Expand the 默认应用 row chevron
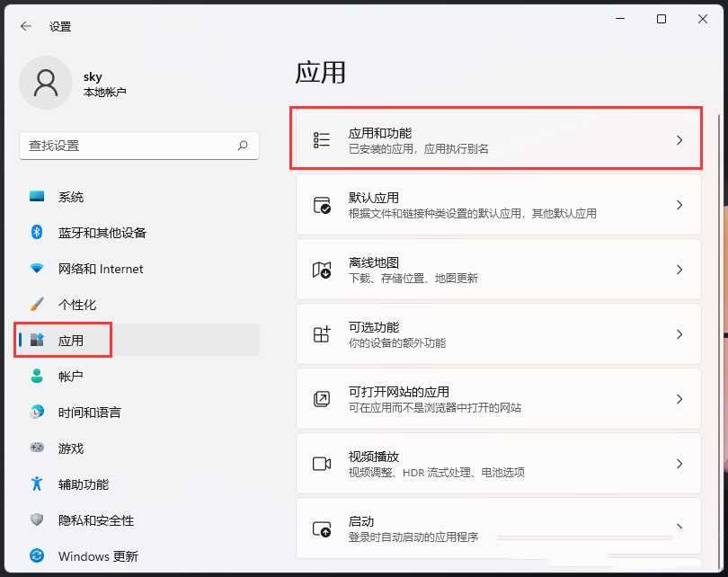728x577 pixels. 680,204
